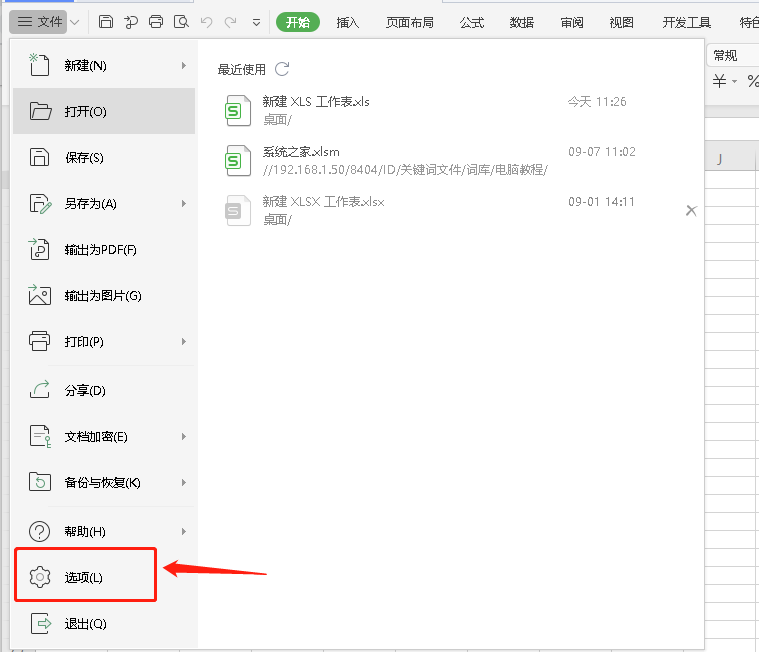Viewport: 759px width, 652px height.
Task: Select 备份与恢复(K) menu item
Action: pyautogui.click(x=104, y=482)
